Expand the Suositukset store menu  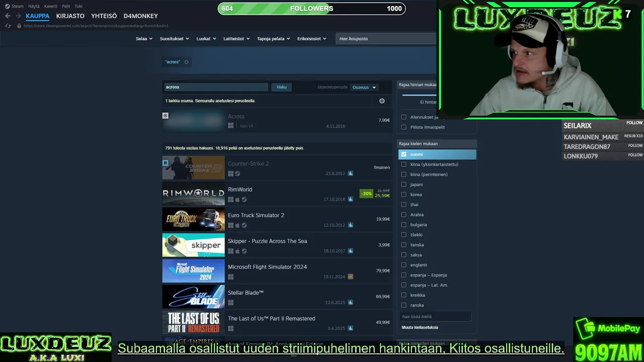(175, 39)
